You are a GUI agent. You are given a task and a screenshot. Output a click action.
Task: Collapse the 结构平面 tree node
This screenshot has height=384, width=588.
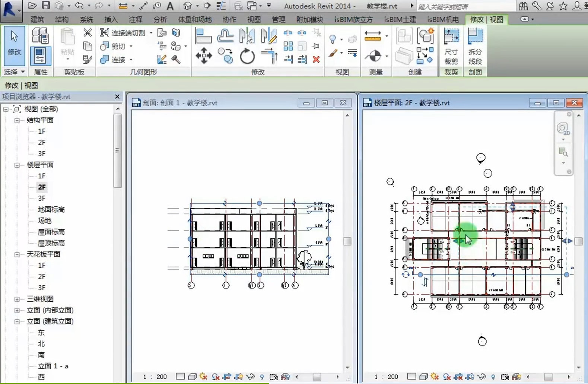point(17,120)
